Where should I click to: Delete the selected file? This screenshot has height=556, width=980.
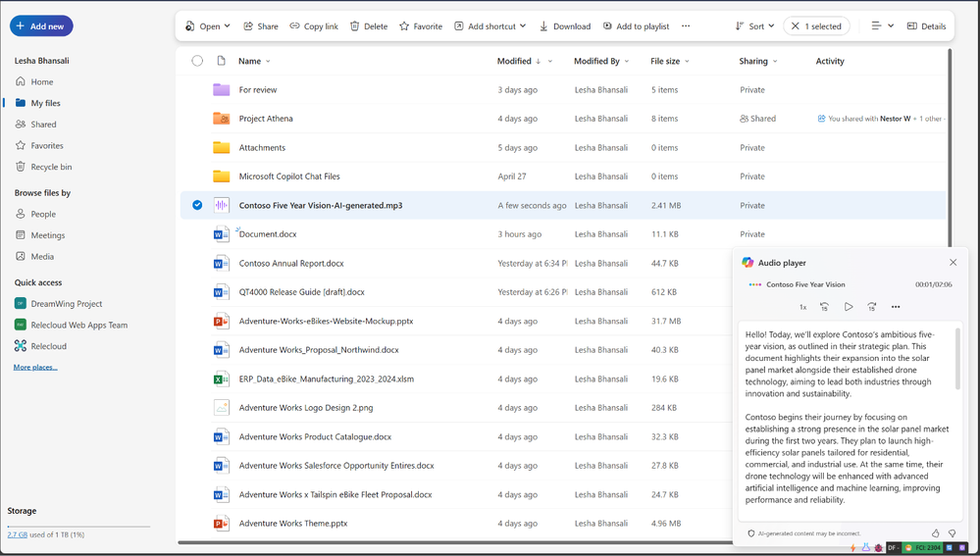point(369,26)
